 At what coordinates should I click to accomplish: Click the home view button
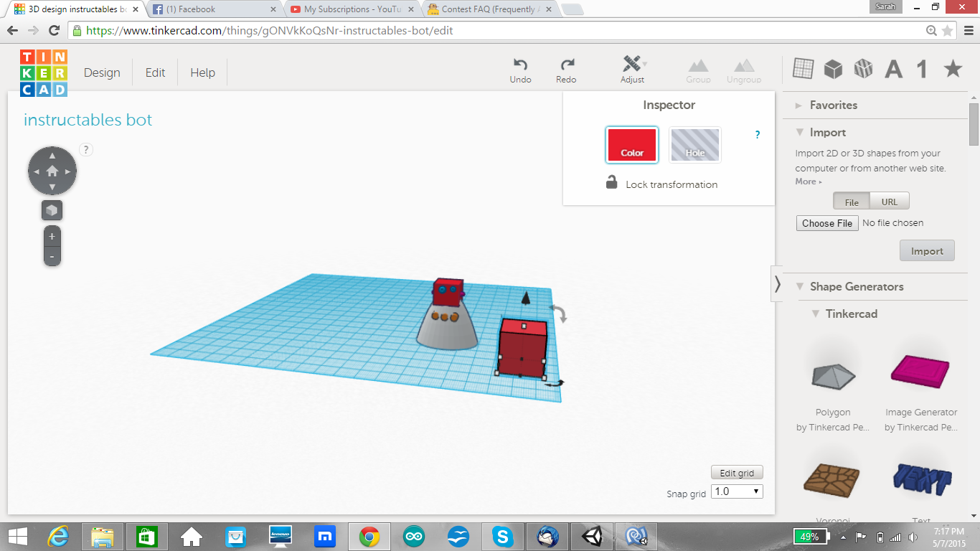click(52, 171)
